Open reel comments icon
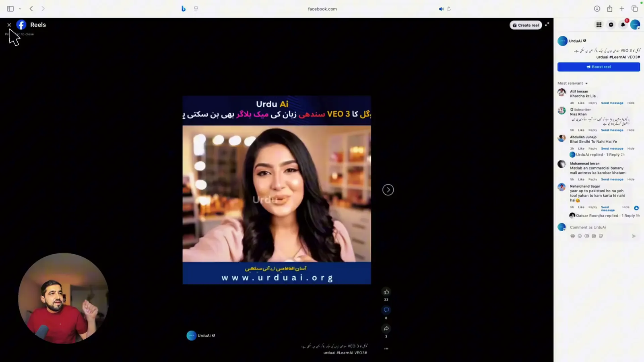The height and width of the screenshot is (362, 644). 386,310
